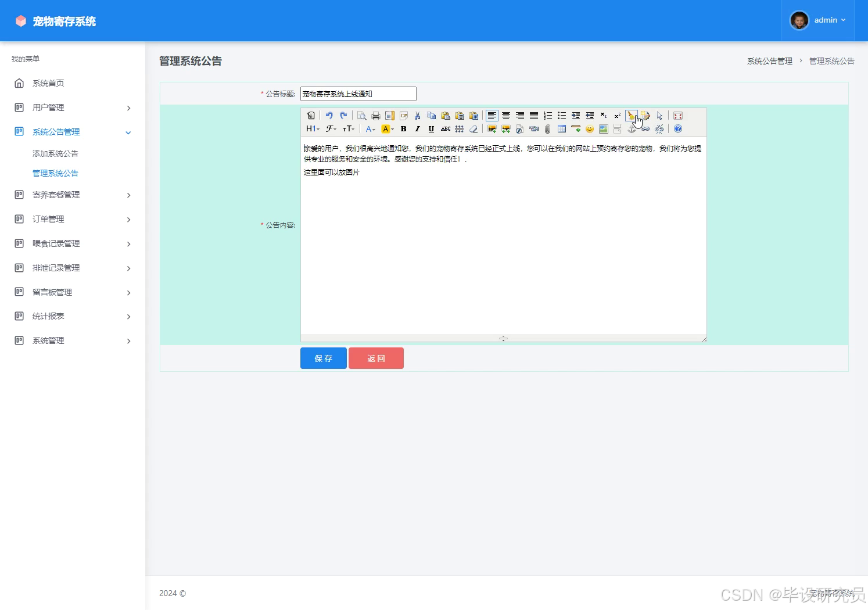Go to 系统首页 in the sidebar

point(73,83)
